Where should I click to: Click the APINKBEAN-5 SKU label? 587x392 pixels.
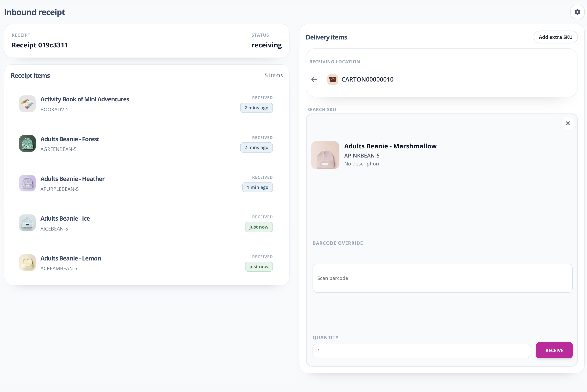[x=362, y=155]
